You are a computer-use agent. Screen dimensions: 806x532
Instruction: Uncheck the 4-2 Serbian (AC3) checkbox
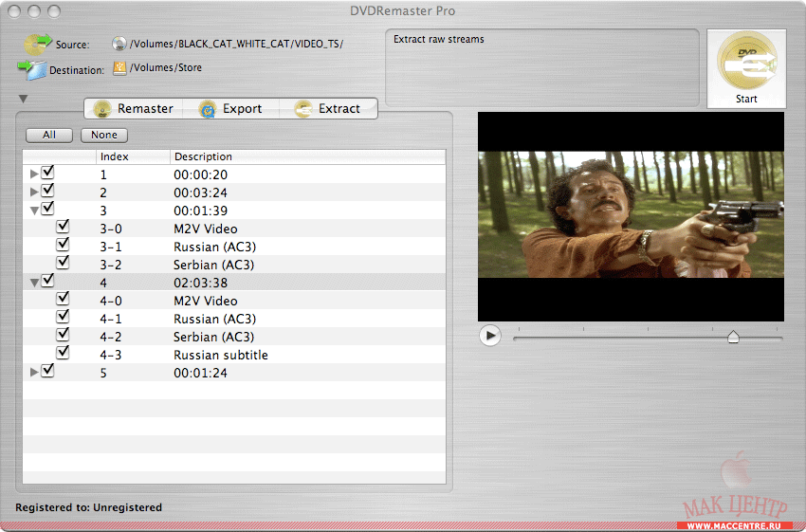coord(63,334)
